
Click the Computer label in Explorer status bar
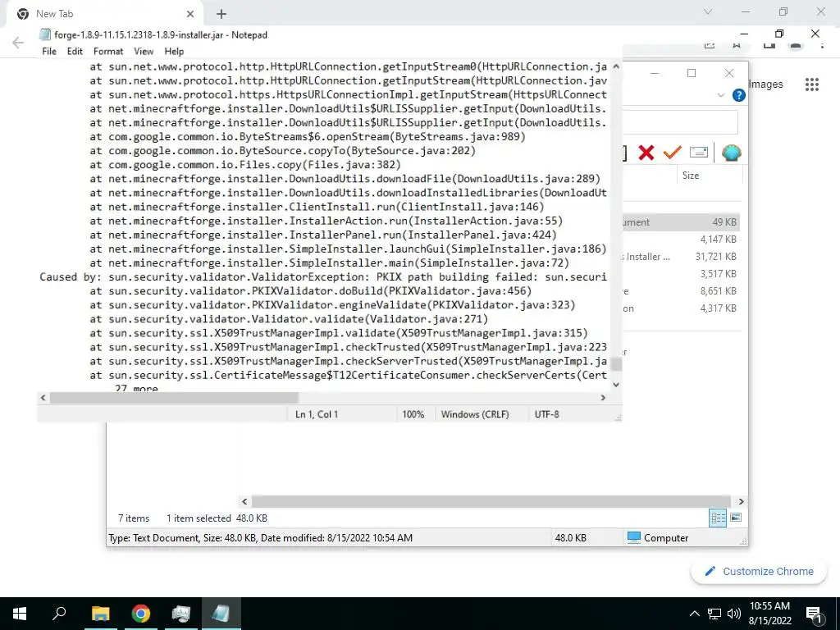click(666, 538)
